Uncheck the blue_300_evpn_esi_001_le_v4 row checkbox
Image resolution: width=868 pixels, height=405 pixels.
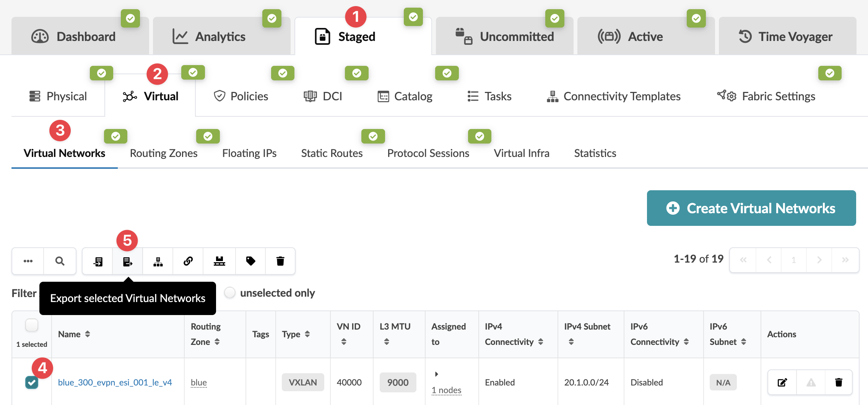click(32, 382)
